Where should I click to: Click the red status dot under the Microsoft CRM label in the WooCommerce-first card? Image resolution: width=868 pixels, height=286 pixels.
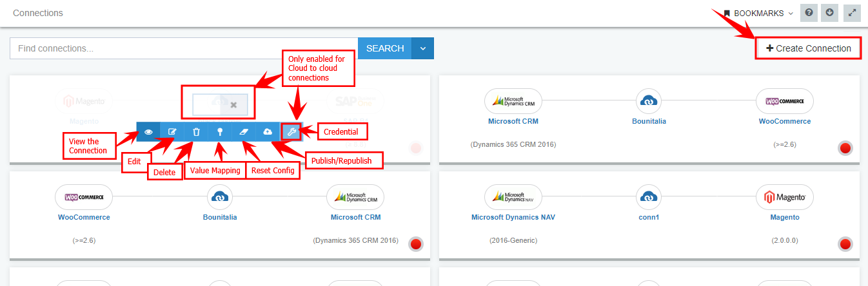point(416,244)
